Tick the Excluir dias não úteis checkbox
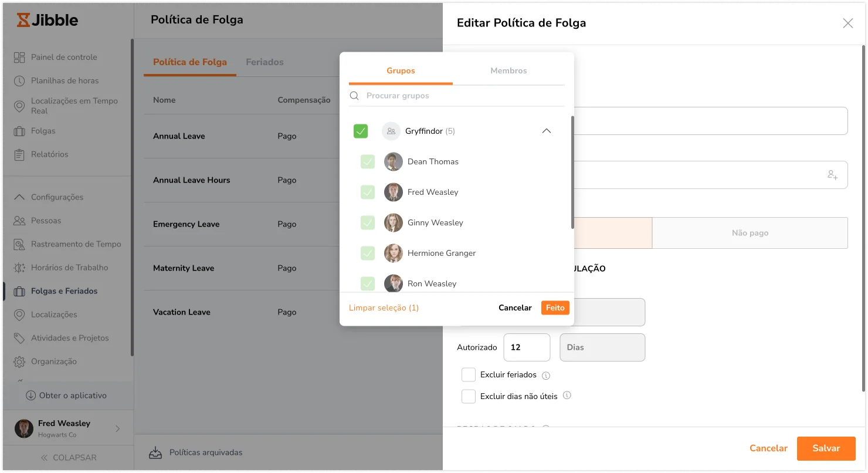Viewport: 868px width, 473px height. [468, 396]
